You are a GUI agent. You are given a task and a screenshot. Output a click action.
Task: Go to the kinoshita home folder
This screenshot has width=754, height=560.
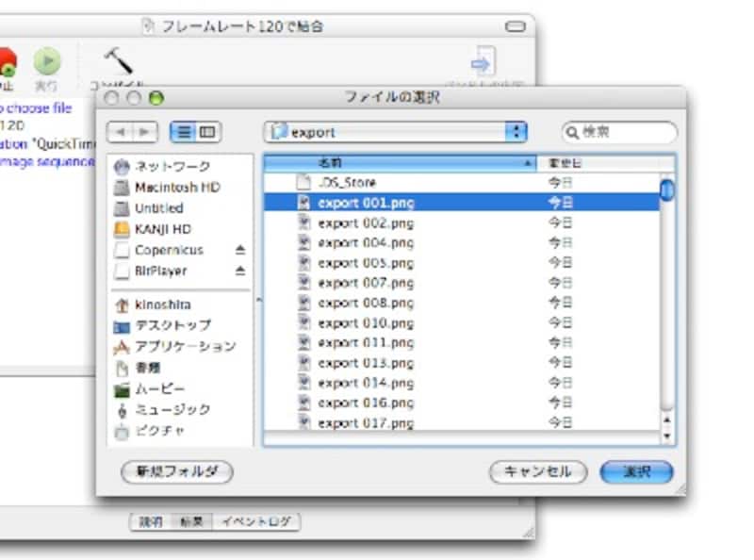tap(160, 305)
